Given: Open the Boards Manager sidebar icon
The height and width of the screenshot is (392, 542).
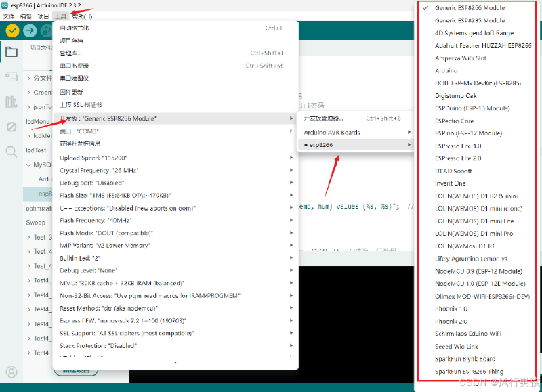Looking at the screenshot, I should (x=12, y=77).
